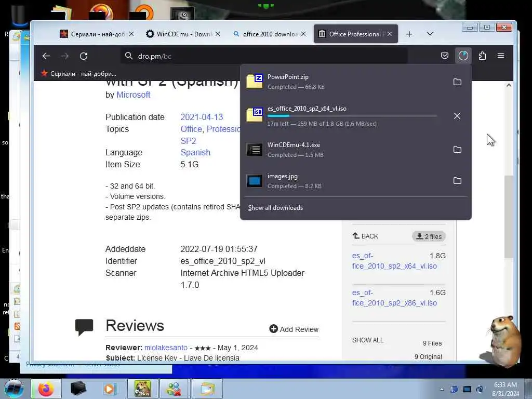This screenshot has width=532, height=399.
Task: Reload the page with the refresh icon
Action: [x=84, y=56]
